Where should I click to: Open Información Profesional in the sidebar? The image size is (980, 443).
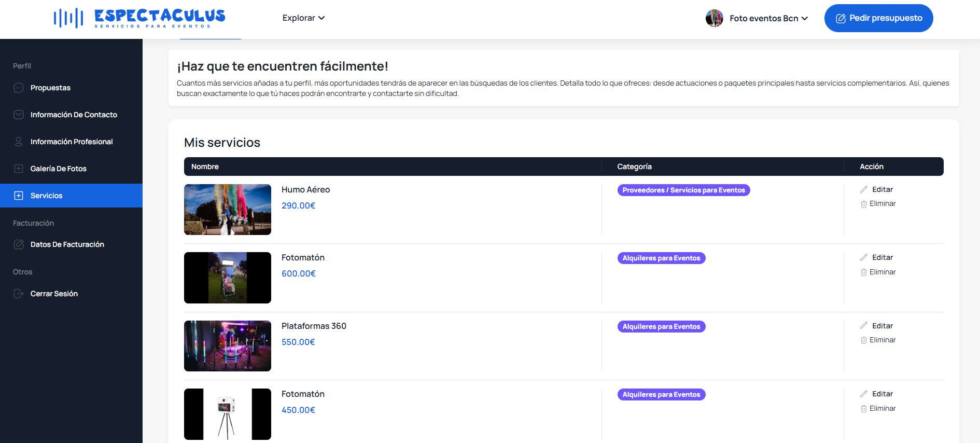(x=71, y=142)
